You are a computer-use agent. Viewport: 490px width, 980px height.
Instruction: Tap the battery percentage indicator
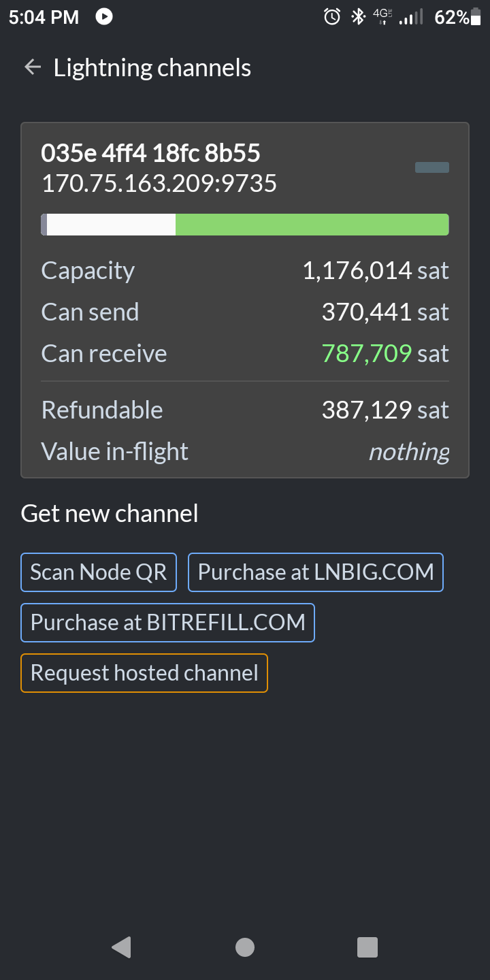pos(458,17)
